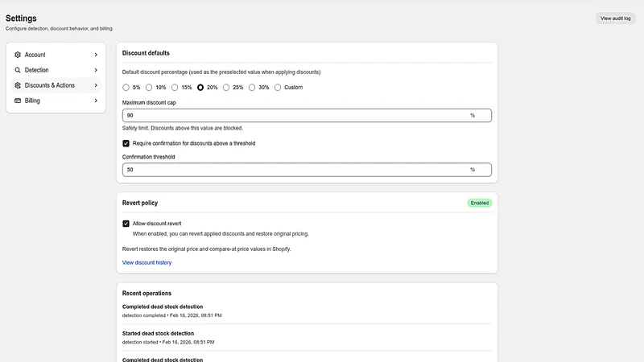Open the Billing settings section
The height and width of the screenshot is (362, 644).
[56, 101]
